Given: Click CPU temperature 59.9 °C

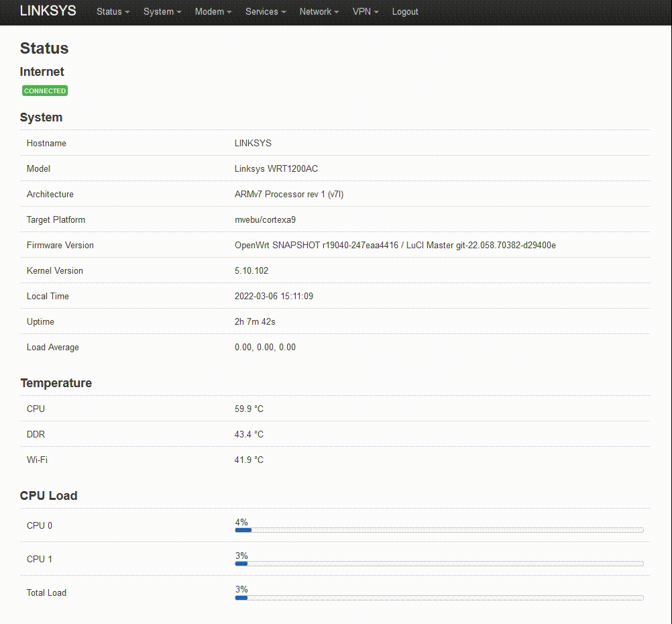Looking at the screenshot, I should tap(249, 409).
